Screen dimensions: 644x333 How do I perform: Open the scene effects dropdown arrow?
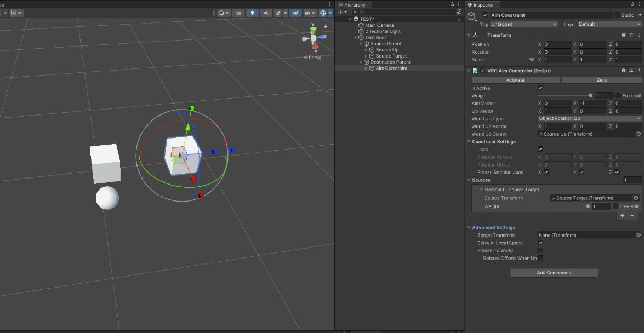point(285,13)
